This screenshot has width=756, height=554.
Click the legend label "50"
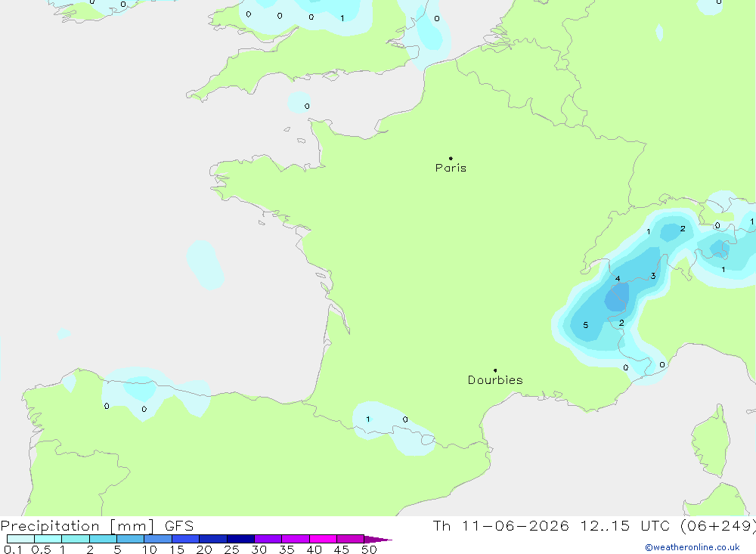click(369, 549)
